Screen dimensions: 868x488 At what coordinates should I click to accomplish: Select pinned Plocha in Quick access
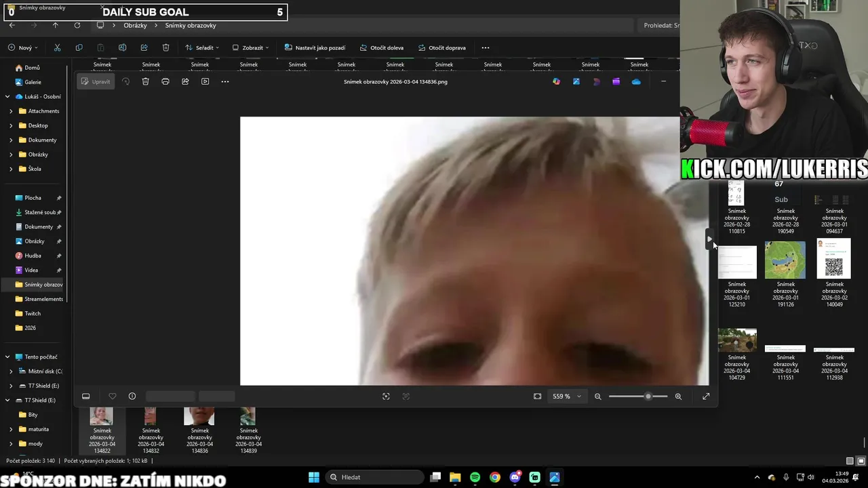pyautogui.click(x=33, y=198)
